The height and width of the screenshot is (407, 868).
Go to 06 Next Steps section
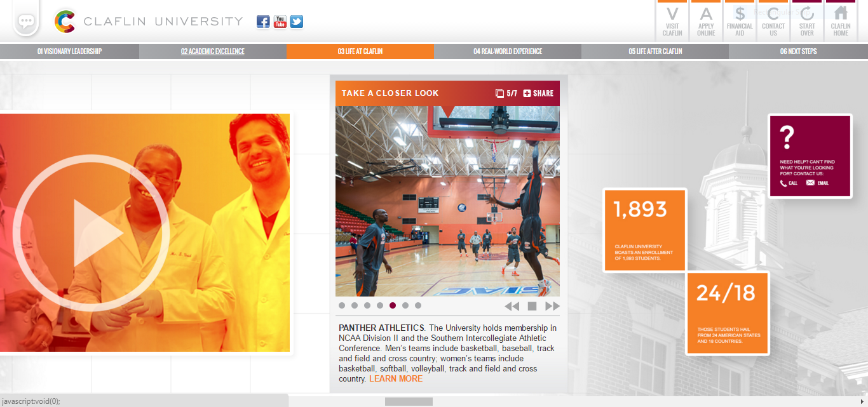[799, 51]
